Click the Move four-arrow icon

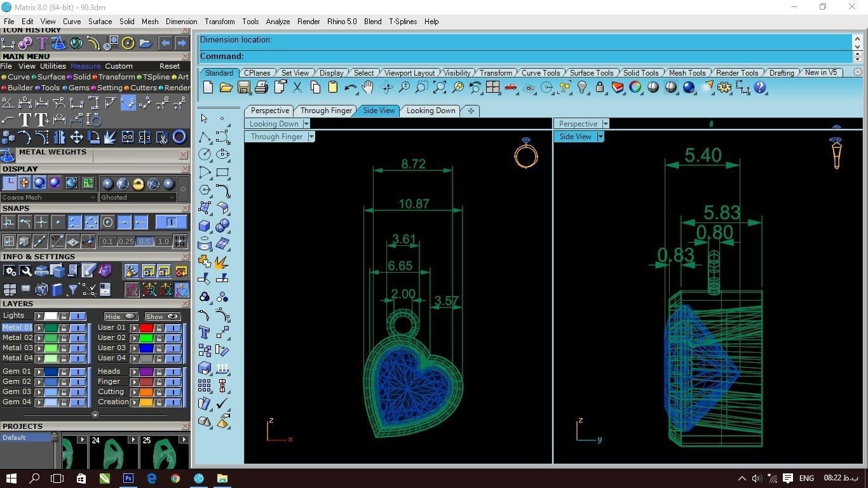click(x=77, y=137)
